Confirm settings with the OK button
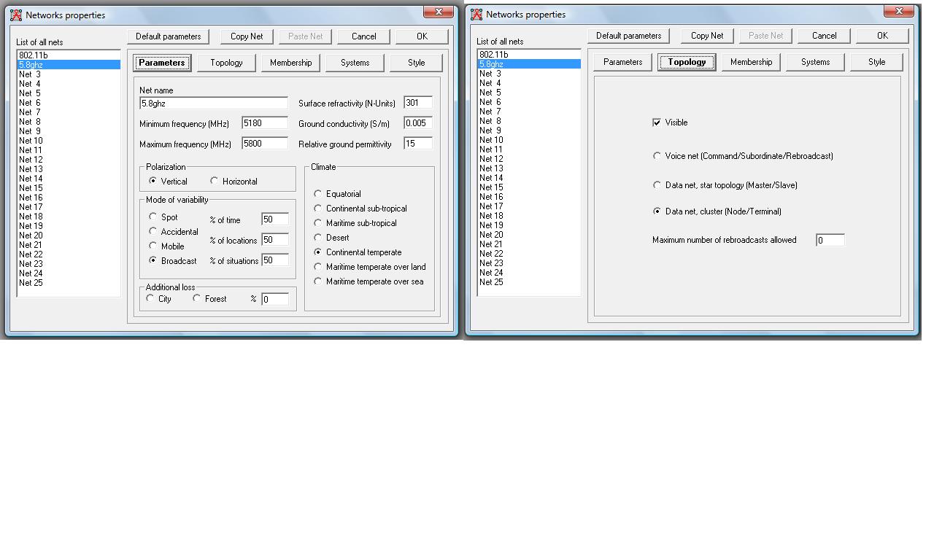The image size is (934, 560). click(x=422, y=36)
